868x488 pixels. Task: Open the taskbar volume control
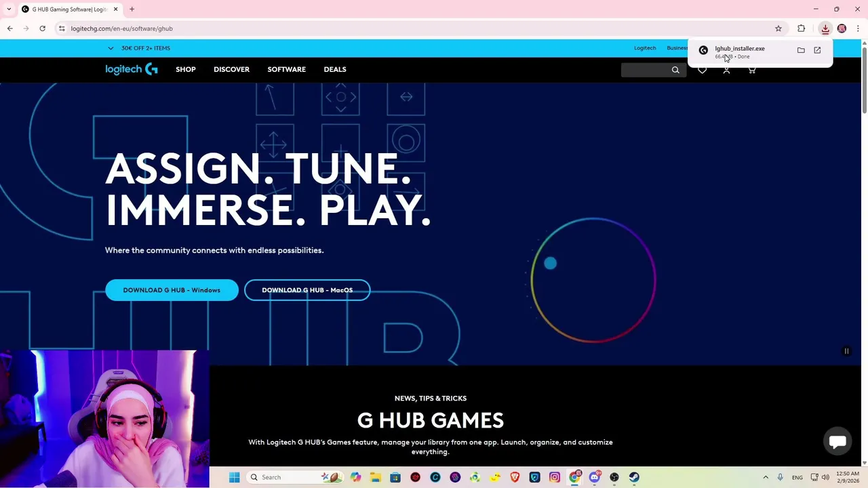point(825,477)
